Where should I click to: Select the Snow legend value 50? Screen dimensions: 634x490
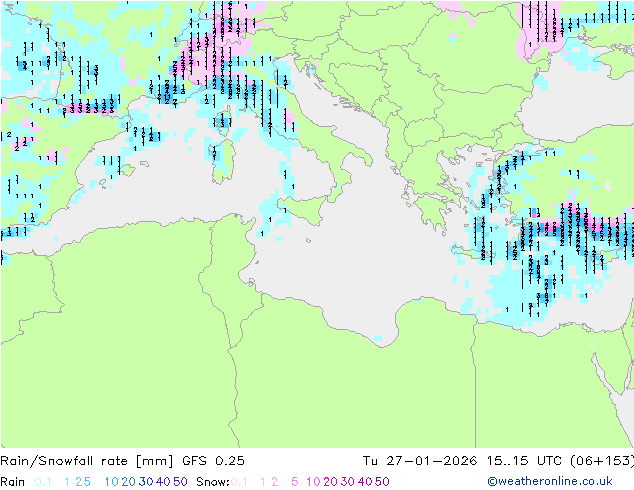[382, 482]
